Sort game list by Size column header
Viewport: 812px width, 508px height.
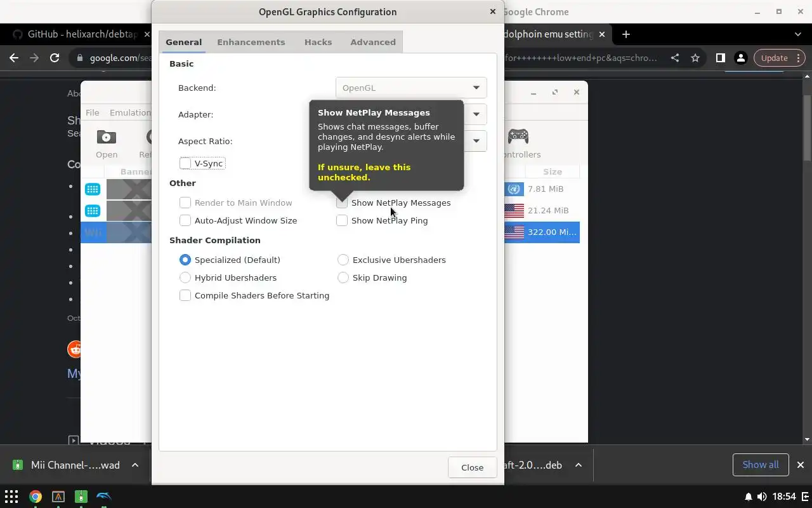[x=553, y=171]
